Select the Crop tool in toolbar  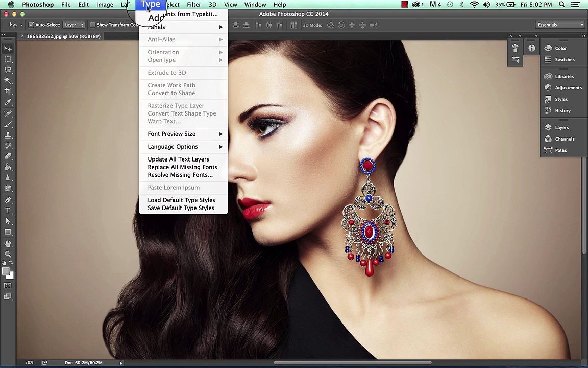(x=8, y=91)
